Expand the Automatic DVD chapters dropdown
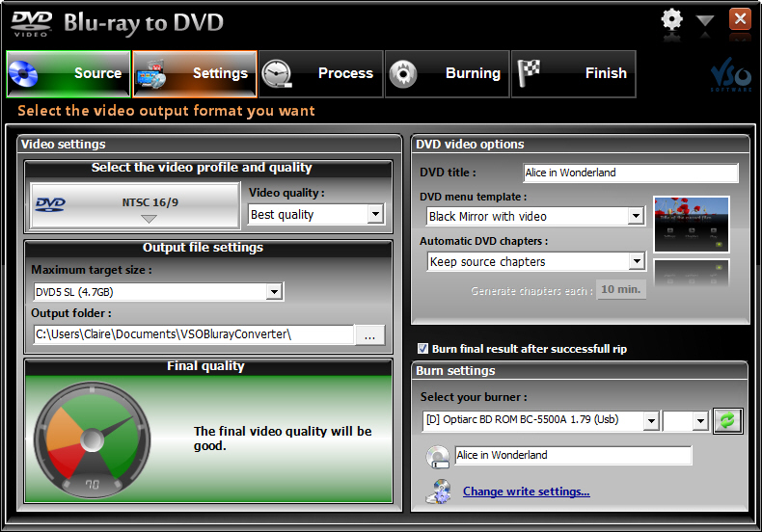This screenshot has height=532, width=762. (x=636, y=262)
